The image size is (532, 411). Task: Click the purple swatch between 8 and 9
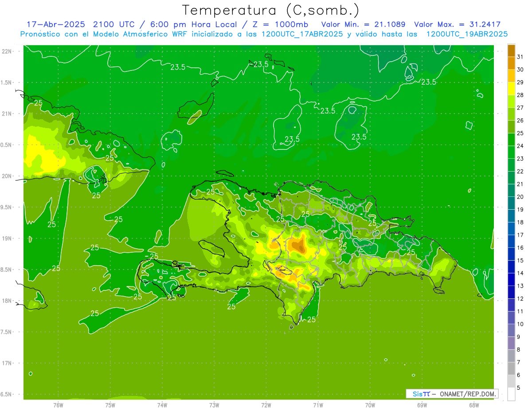511,343
